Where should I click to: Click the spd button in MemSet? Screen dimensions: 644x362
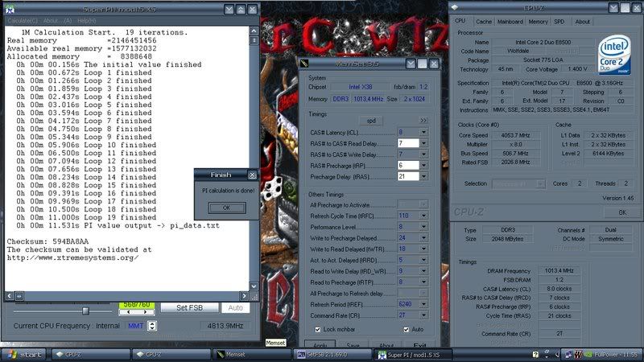click(x=371, y=121)
